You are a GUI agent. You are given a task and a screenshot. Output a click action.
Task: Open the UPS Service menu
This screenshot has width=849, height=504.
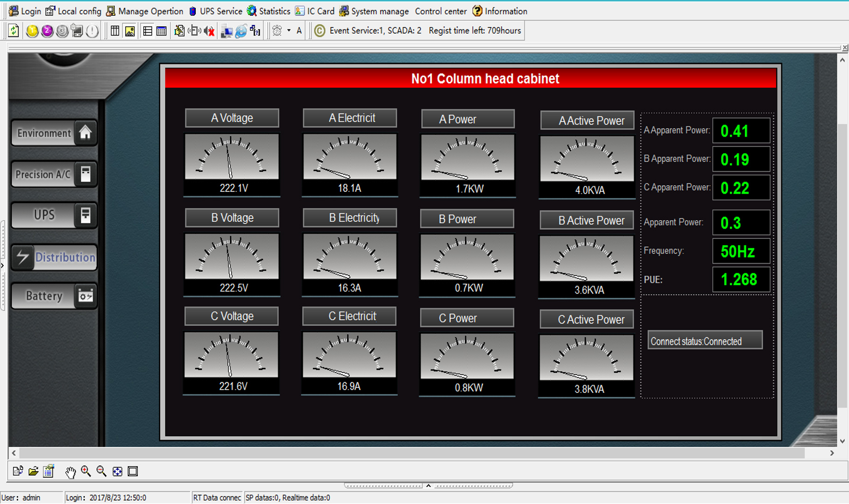click(x=215, y=11)
